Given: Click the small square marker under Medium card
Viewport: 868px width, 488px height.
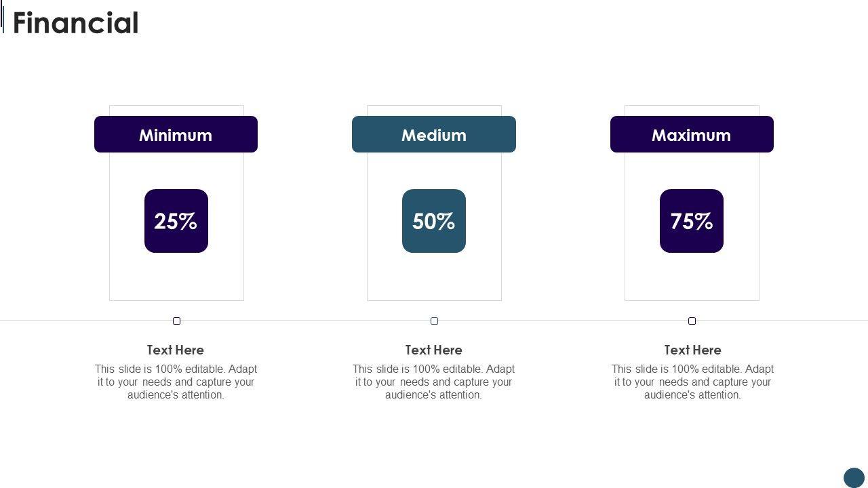Looking at the screenshot, I should [x=434, y=321].
